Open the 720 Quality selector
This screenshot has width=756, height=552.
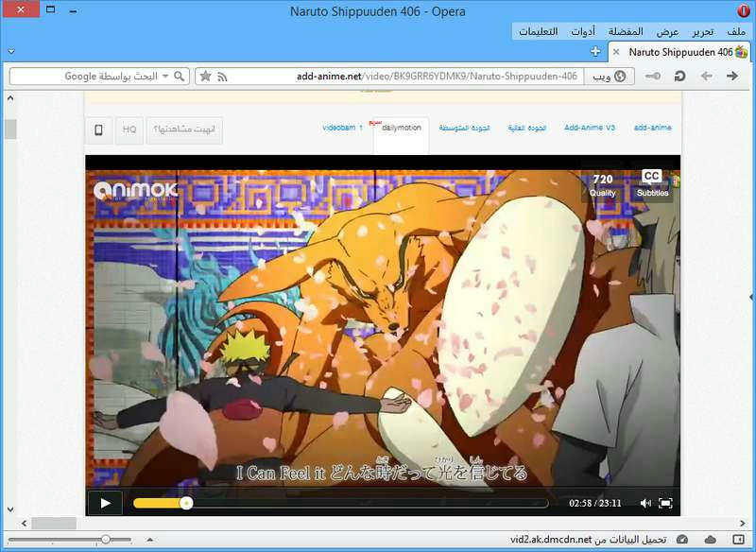point(603,185)
